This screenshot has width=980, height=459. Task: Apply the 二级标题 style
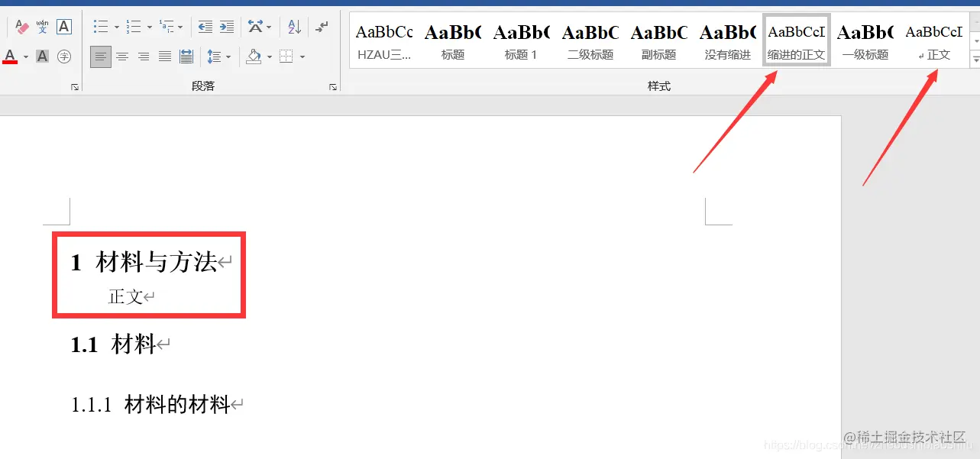pyautogui.click(x=590, y=41)
